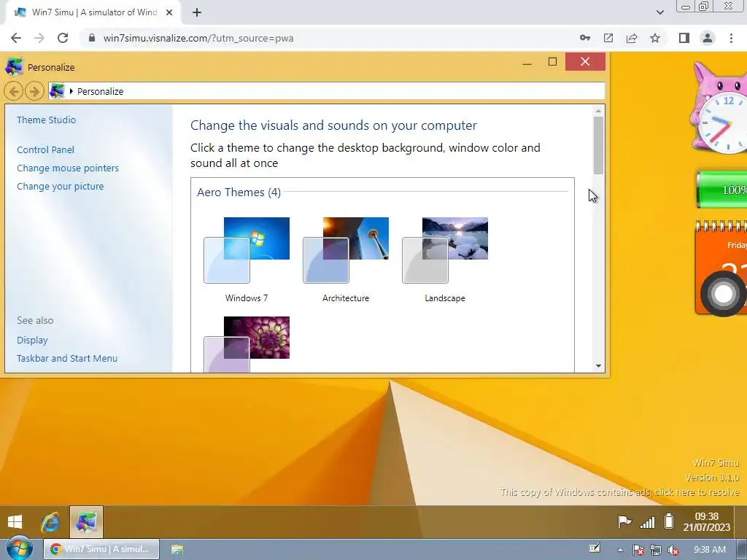This screenshot has width=747, height=560.
Task: Open the Windows 7 Start orb
Action: click(20, 548)
